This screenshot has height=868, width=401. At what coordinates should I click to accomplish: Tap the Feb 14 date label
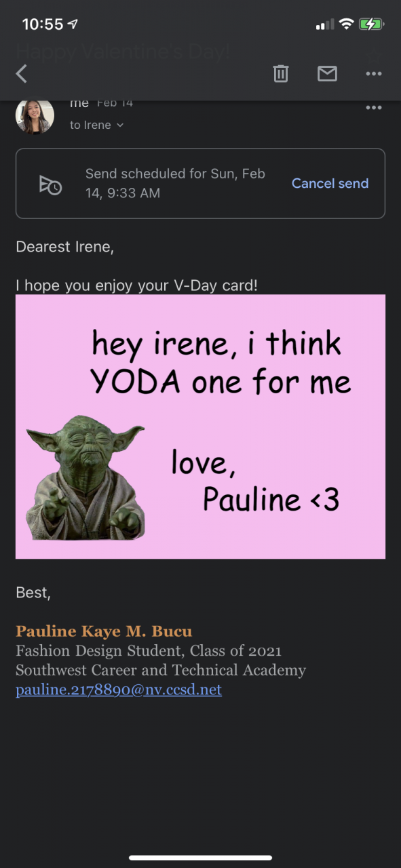click(115, 104)
